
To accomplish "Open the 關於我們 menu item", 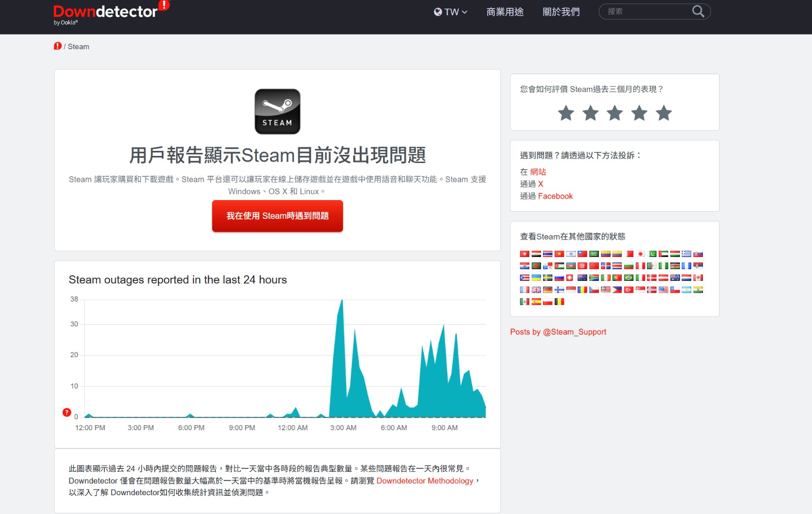I will pos(560,11).
